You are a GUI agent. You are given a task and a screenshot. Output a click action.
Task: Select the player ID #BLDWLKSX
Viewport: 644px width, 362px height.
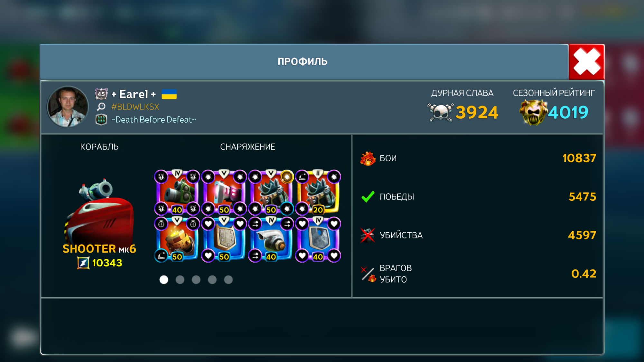135,107
